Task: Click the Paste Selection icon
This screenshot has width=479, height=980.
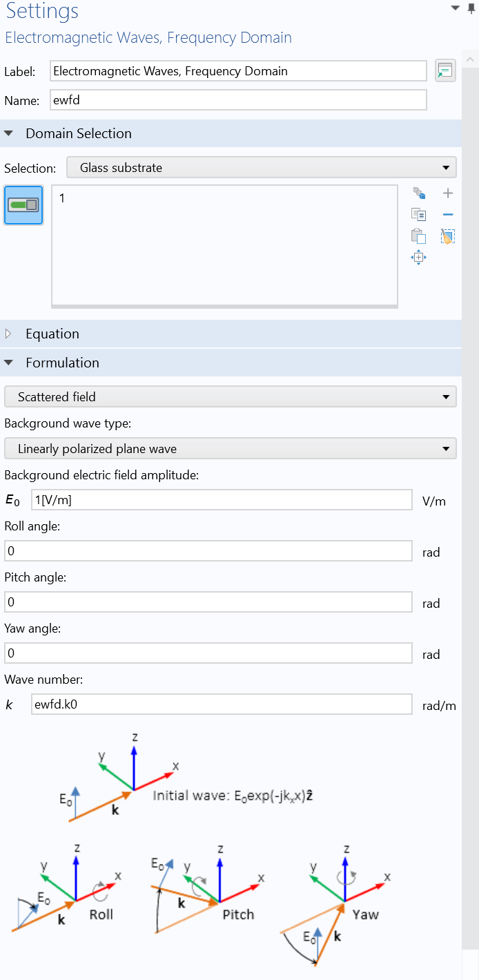Action: click(418, 236)
